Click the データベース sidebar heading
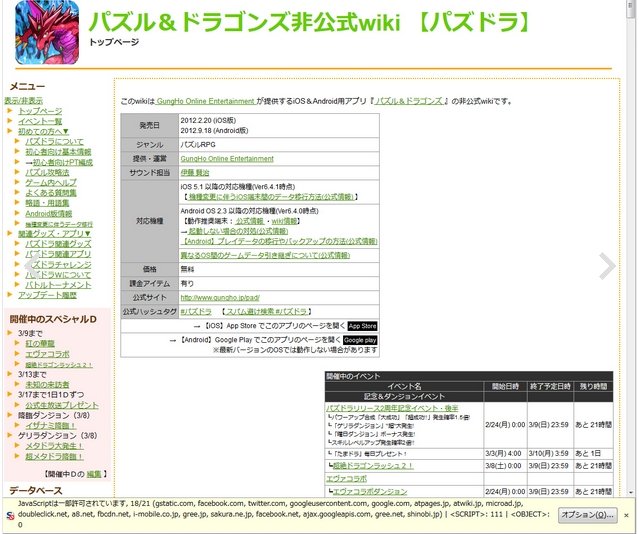Viewport: 639px width, 534px height. click(36, 490)
